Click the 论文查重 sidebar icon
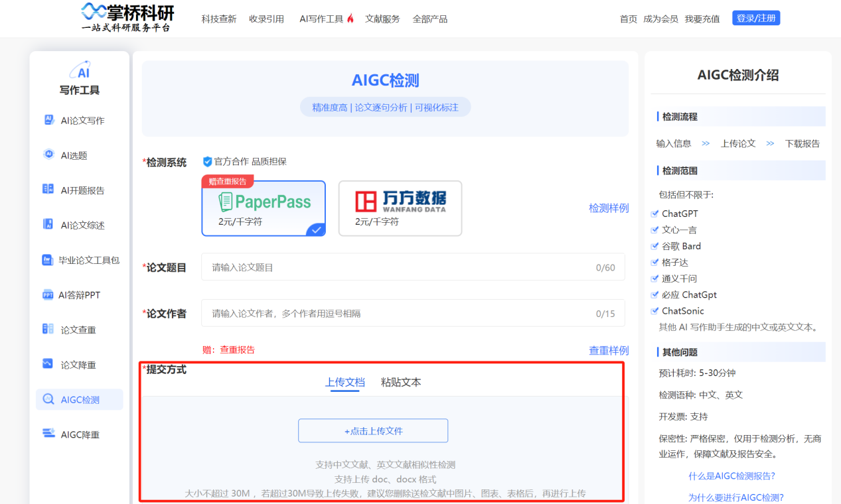This screenshot has width=841, height=504. pos(48,329)
